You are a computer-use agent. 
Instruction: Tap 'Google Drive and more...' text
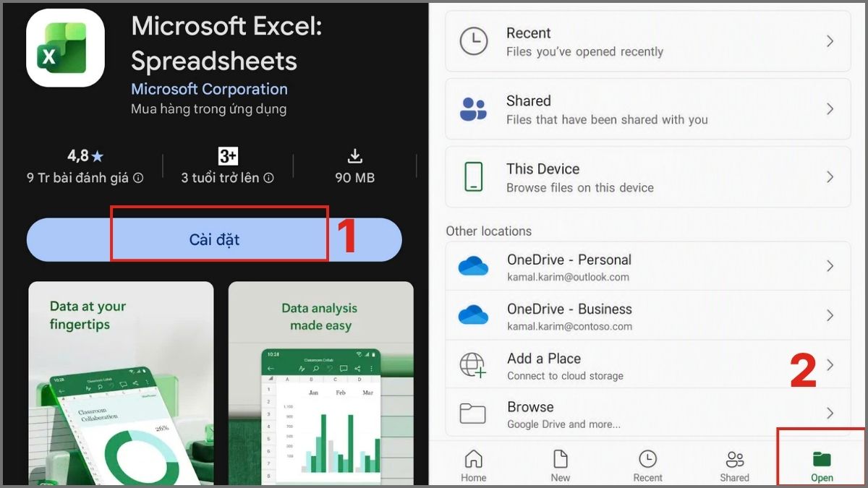564,424
